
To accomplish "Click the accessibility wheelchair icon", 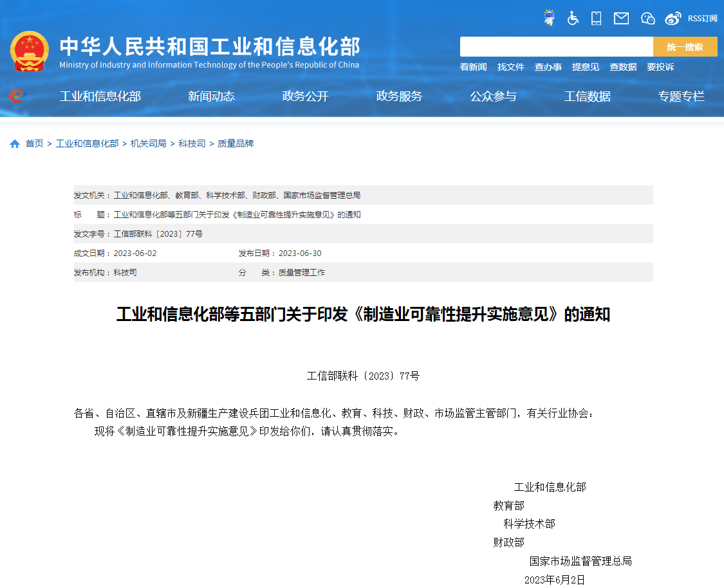I will [x=572, y=18].
